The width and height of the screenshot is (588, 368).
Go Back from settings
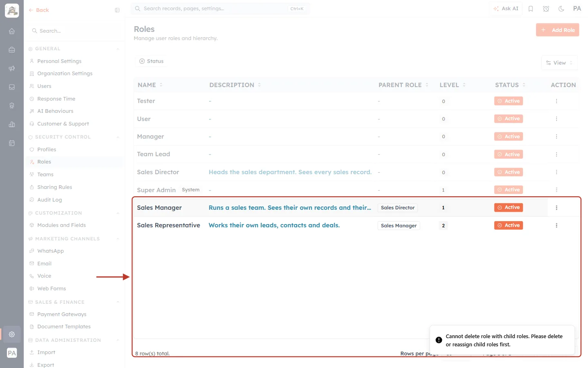pos(39,10)
